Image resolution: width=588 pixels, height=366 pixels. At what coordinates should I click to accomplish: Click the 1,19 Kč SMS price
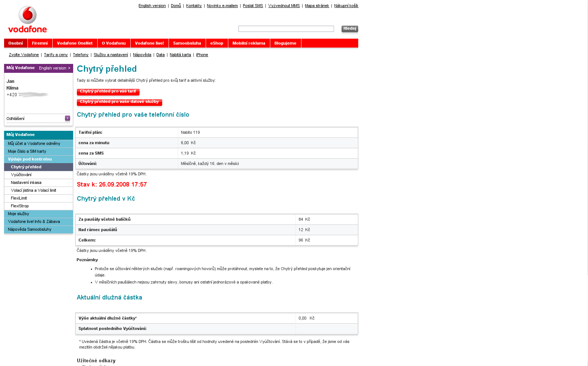click(x=188, y=153)
